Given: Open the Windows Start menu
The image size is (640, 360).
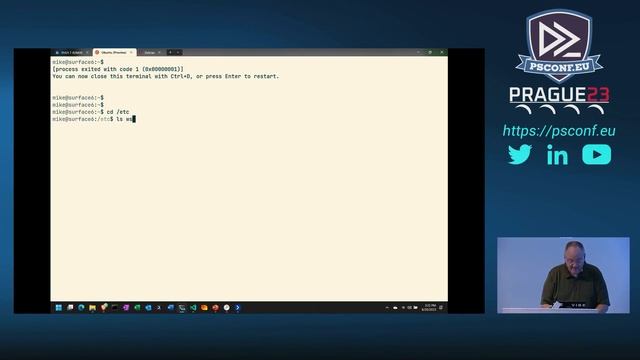Looking at the screenshot, I should point(59,308).
